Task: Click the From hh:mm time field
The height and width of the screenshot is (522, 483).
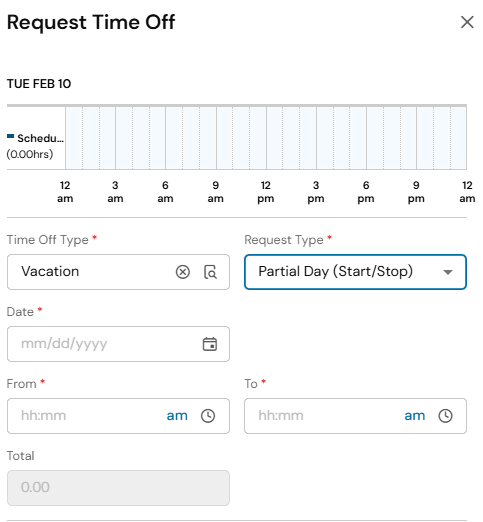Action: [x=118, y=416]
